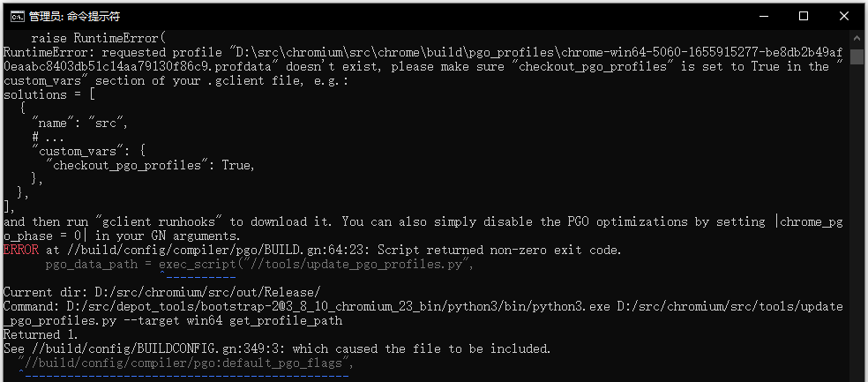Click the 'Returned 1.' line

click(41, 334)
